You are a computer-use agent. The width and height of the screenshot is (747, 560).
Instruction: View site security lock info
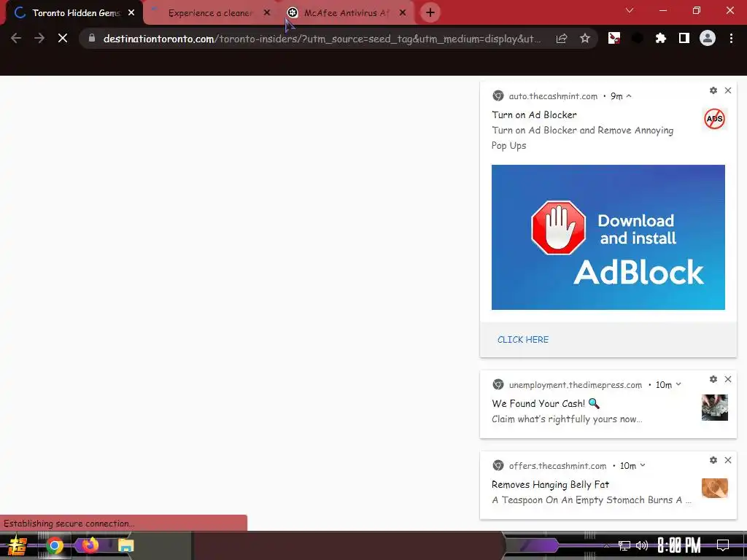coord(92,38)
